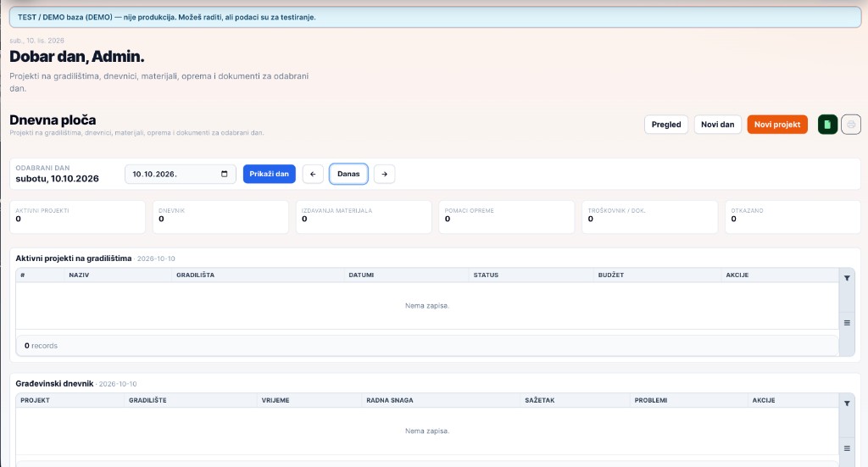The height and width of the screenshot is (467, 868).
Task: Open column menu icon on Građevinski dnevnik table
Action: point(847,448)
